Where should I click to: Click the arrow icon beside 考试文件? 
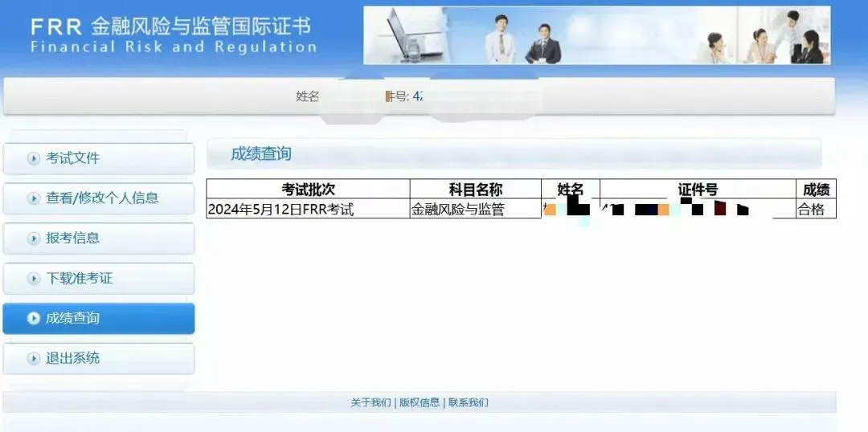pyautogui.click(x=33, y=158)
